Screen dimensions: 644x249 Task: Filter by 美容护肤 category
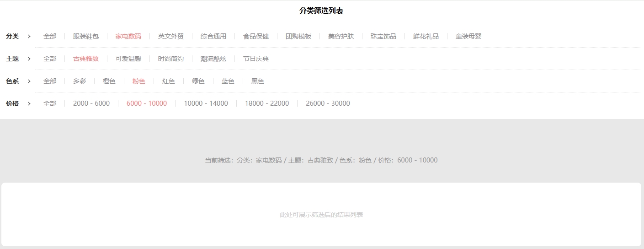point(341,36)
